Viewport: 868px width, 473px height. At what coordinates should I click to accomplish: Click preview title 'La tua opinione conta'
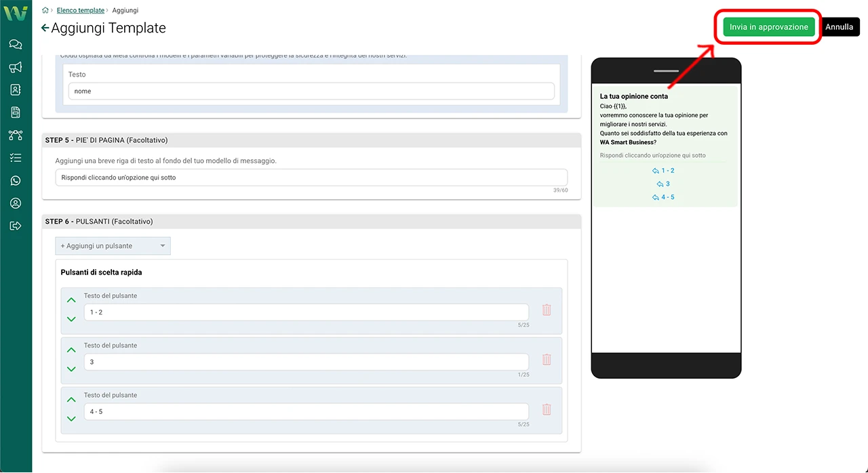point(634,96)
